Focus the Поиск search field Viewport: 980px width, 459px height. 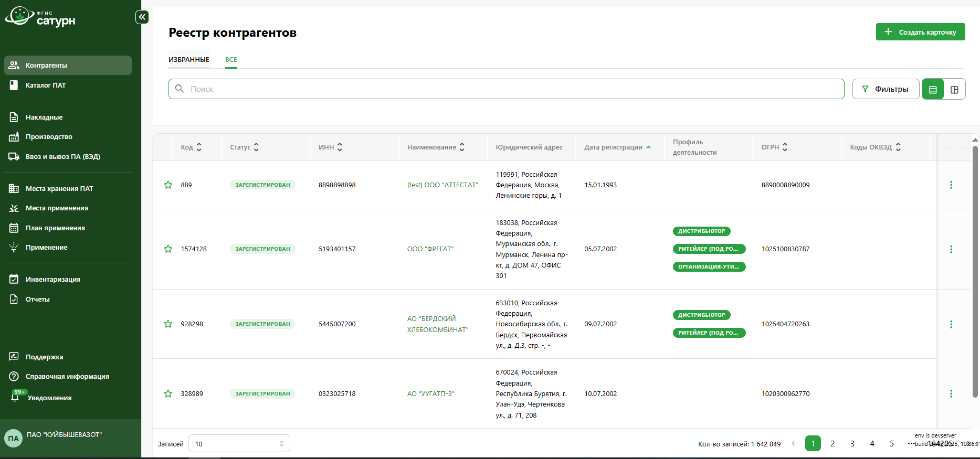click(x=507, y=89)
